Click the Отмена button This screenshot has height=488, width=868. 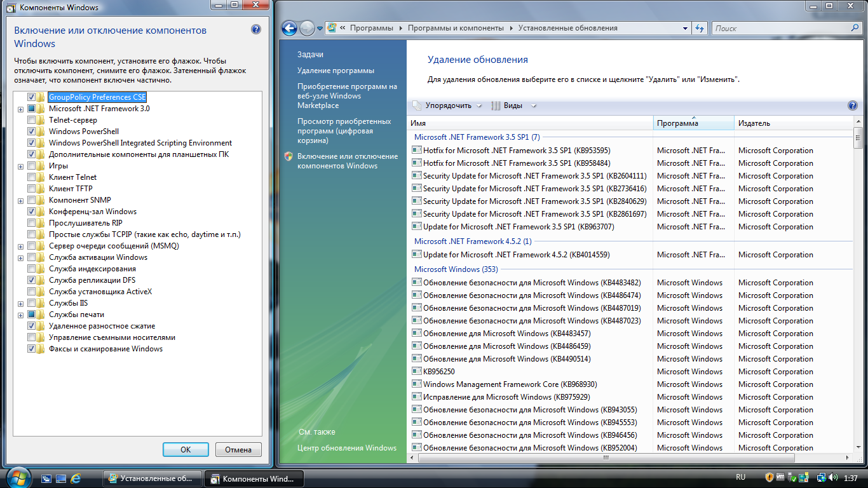click(238, 449)
